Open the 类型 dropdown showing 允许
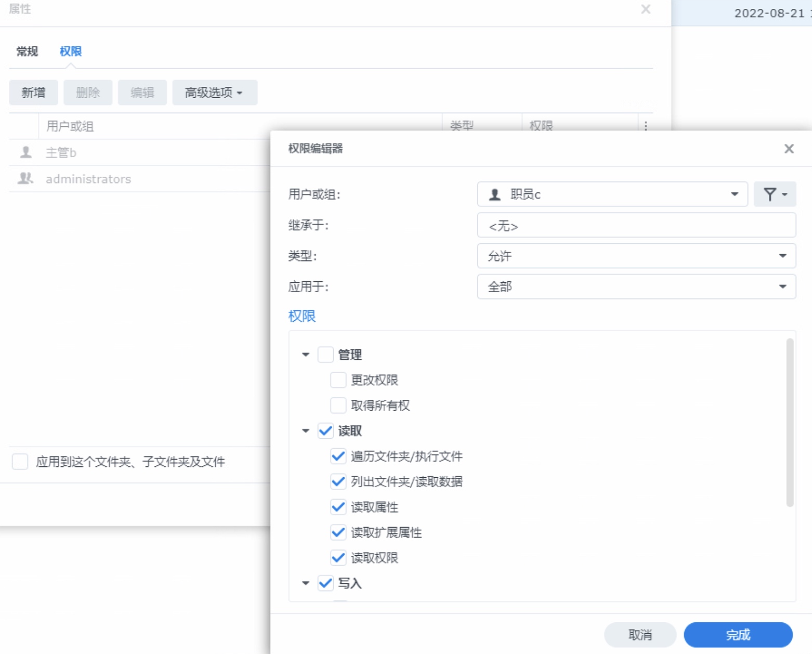 click(x=636, y=256)
